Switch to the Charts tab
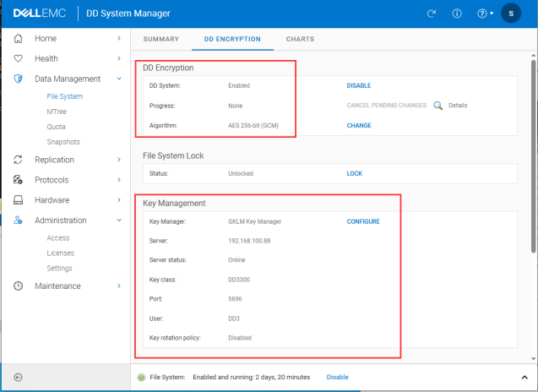The width and height of the screenshot is (538, 392). [300, 39]
